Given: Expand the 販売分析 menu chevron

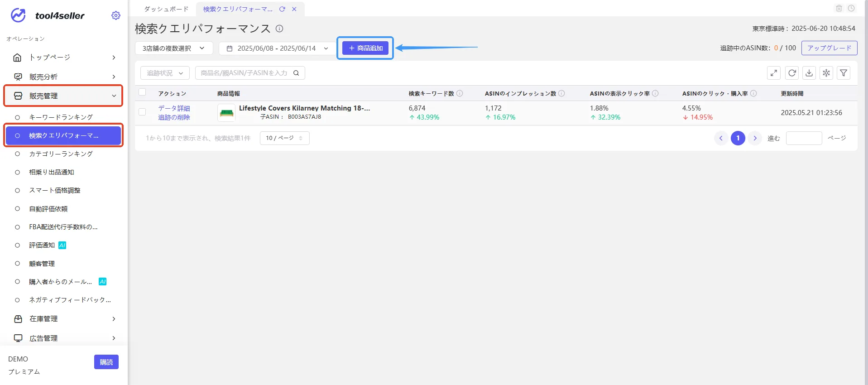Looking at the screenshot, I should [x=114, y=77].
